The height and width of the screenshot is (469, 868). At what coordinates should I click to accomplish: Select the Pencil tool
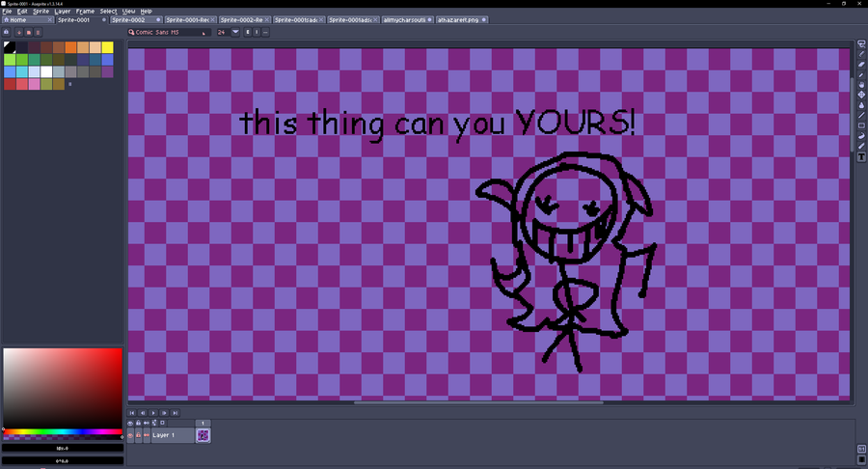(x=861, y=54)
